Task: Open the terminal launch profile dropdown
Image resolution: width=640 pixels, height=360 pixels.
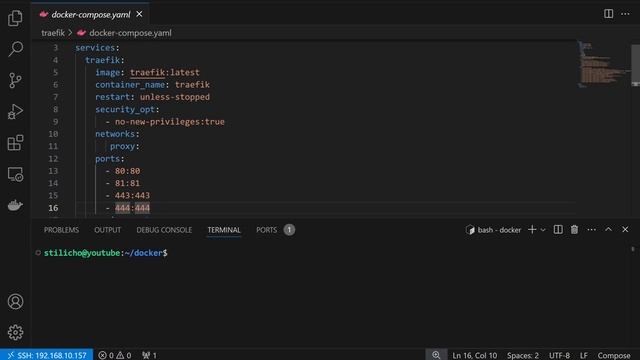Action: [x=543, y=230]
